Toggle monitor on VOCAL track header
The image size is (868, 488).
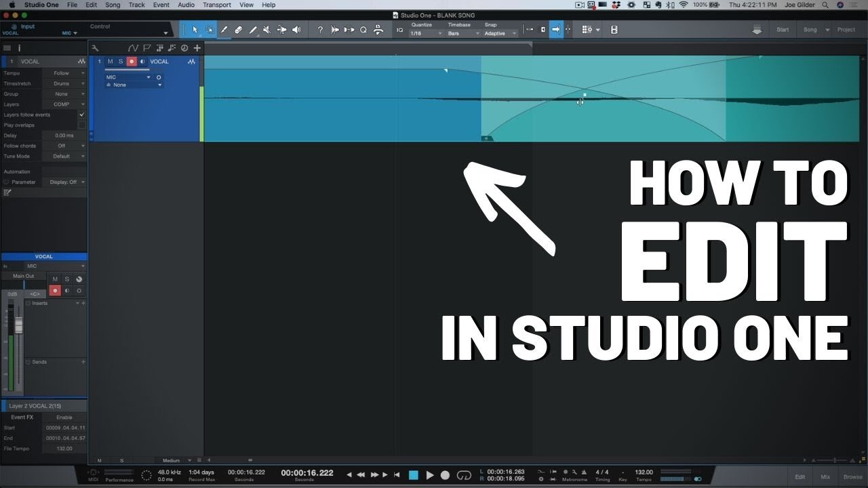pos(142,62)
